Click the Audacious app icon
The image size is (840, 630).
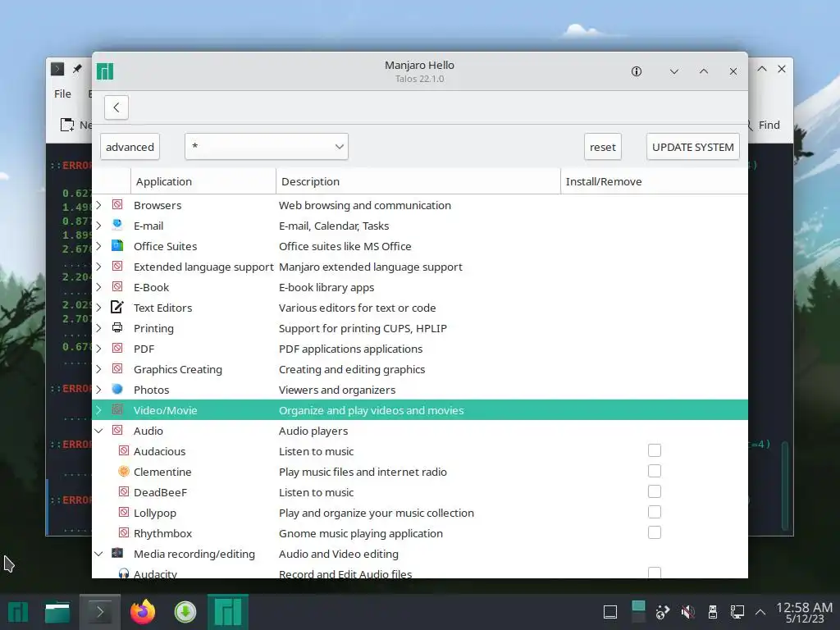124,450
